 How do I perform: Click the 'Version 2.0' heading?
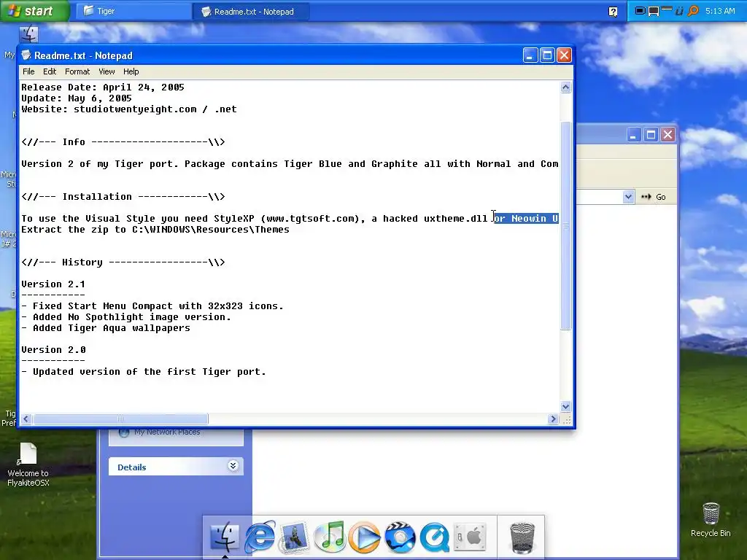pyautogui.click(x=53, y=350)
